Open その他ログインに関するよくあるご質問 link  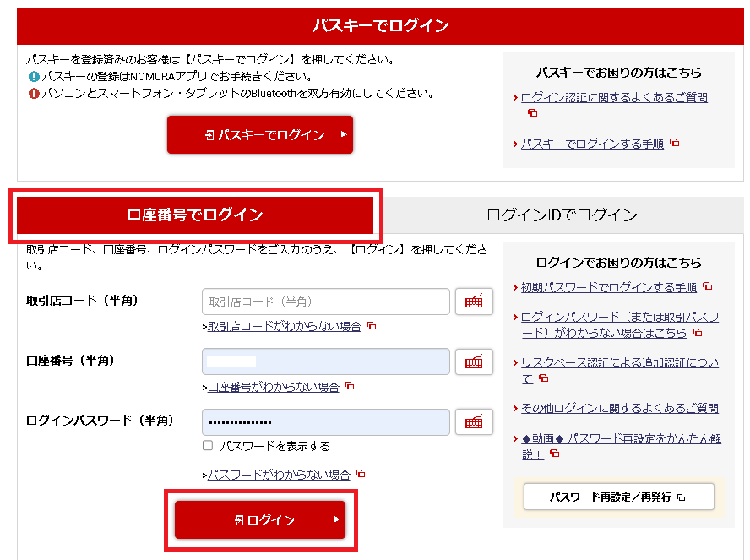pos(619,408)
